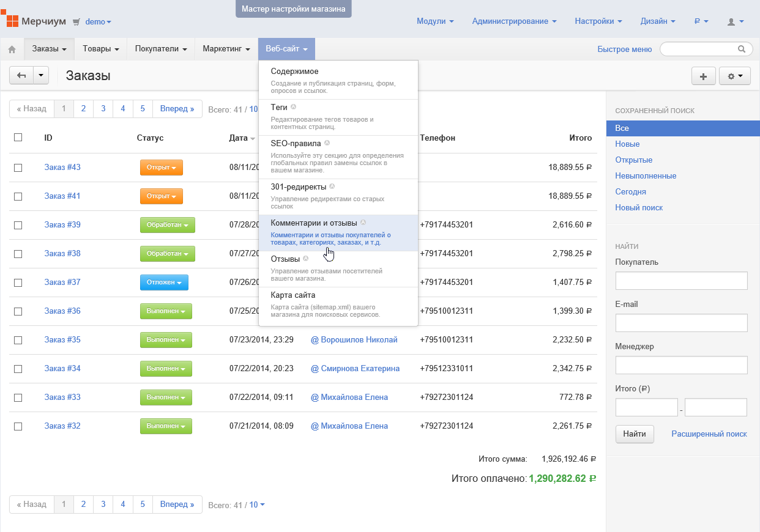This screenshot has height=532, width=760.
Task: Select saved search Сегодня
Action: (630, 192)
